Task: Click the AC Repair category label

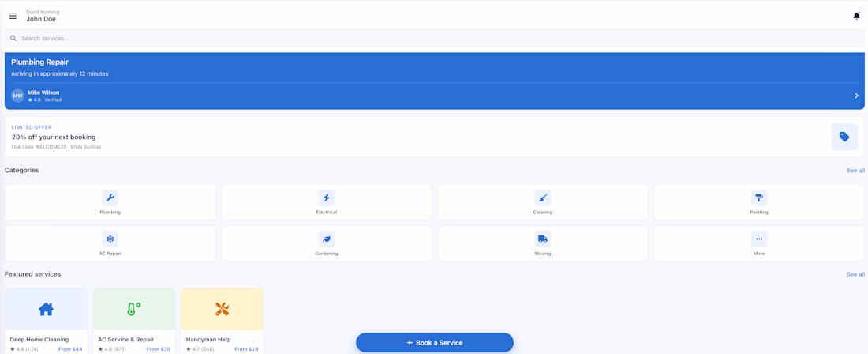Action: (x=110, y=253)
